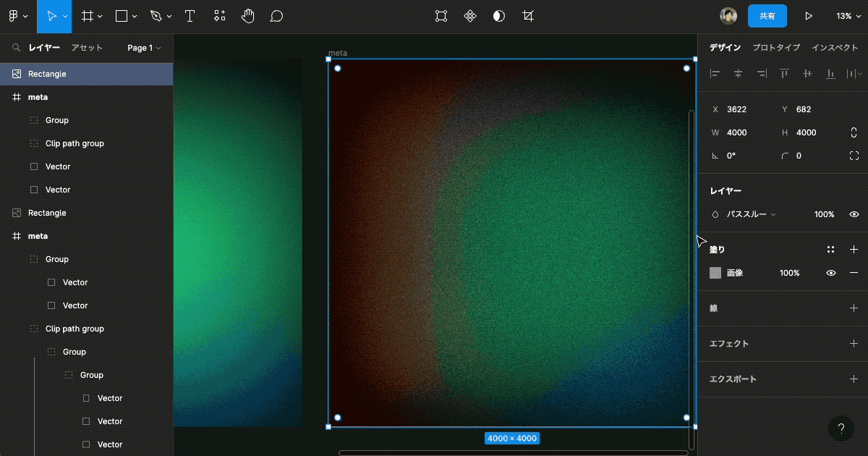Click the 共有 share button
This screenshot has height=456, width=868.
(x=767, y=16)
